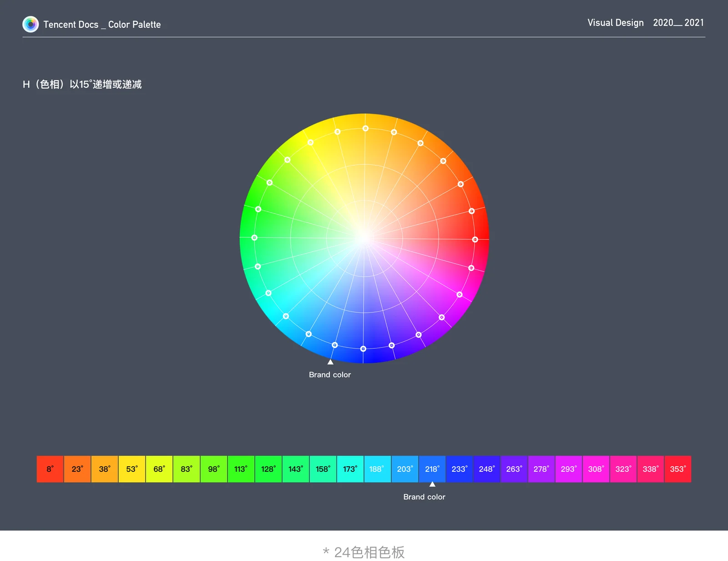Viewport: 728px width, 561px height.
Task: Select the 218° brand color swatch
Action: pyautogui.click(x=432, y=469)
